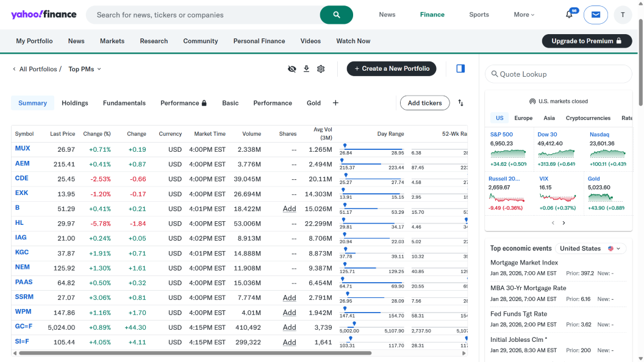Viewport: 644px width, 362px height.
Task: Open the More menu in header
Action: (x=524, y=15)
